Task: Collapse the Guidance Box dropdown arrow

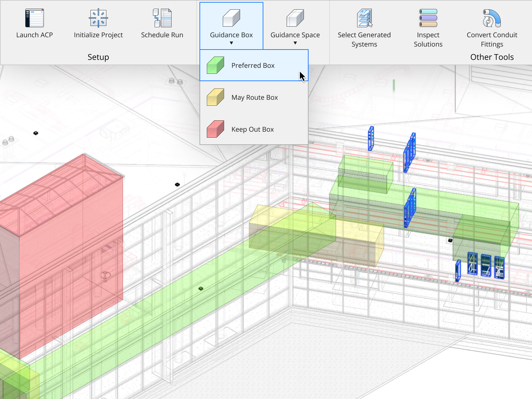Action: [x=231, y=43]
